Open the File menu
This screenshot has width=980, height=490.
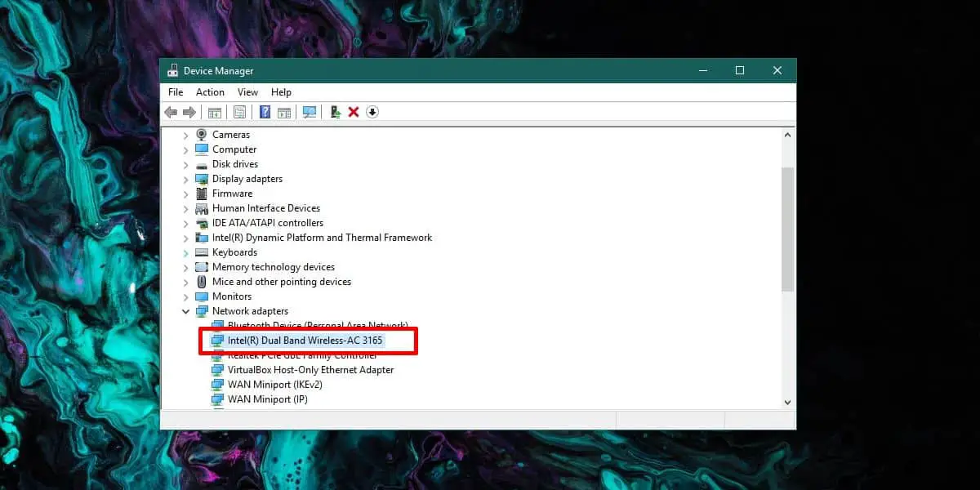pyautogui.click(x=176, y=92)
